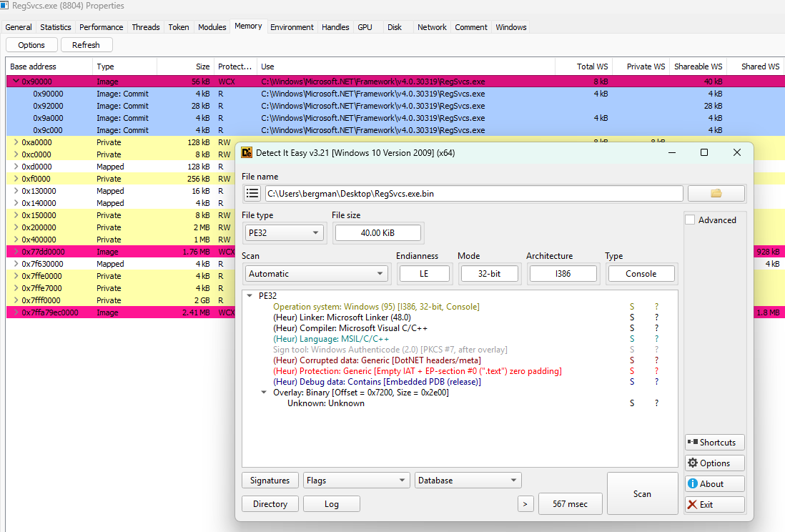Open Detect It Easy Options button

click(x=714, y=463)
